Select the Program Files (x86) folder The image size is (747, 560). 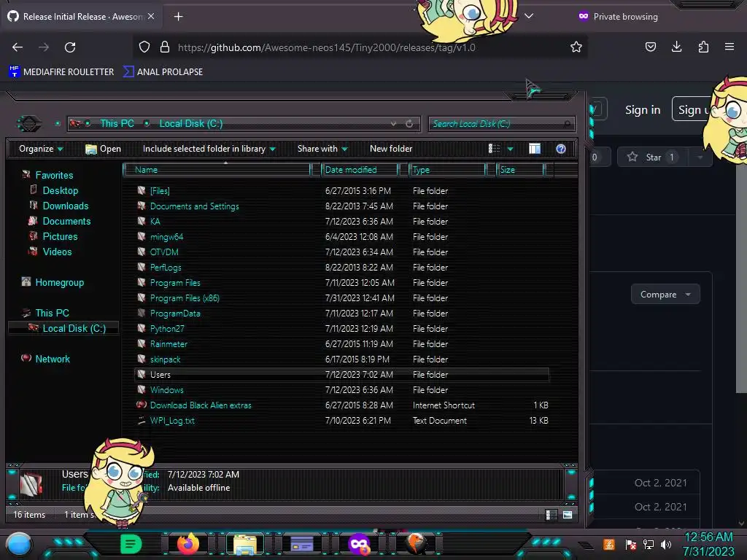click(185, 298)
